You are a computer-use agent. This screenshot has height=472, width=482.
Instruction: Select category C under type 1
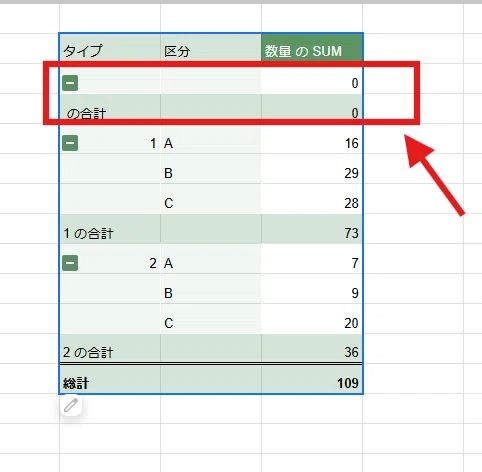coord(211,199)
